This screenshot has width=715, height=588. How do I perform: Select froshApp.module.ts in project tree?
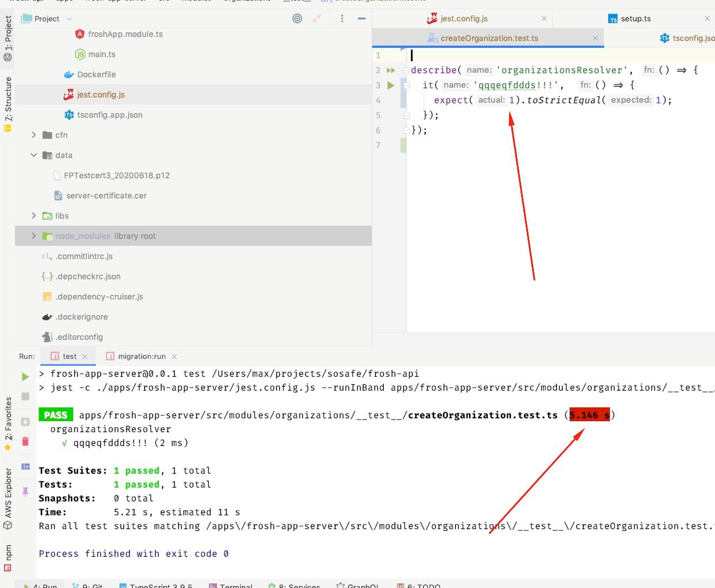tap(119, 34)
